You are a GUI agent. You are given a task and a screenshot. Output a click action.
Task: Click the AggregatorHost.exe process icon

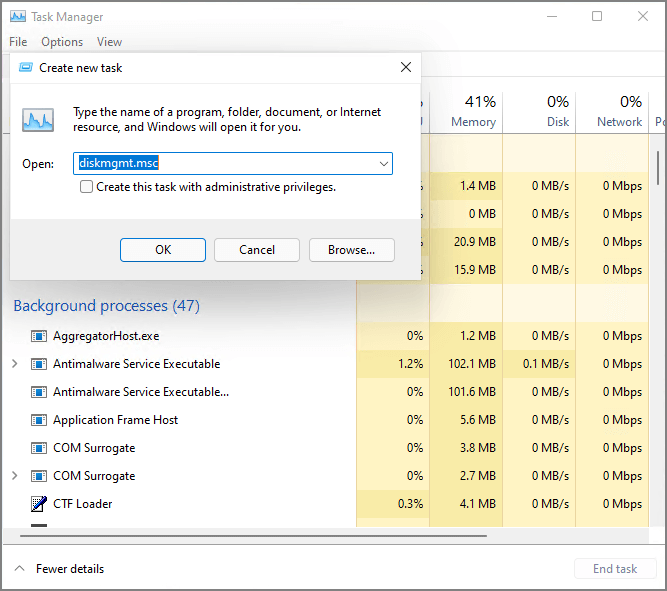point(39,336)
